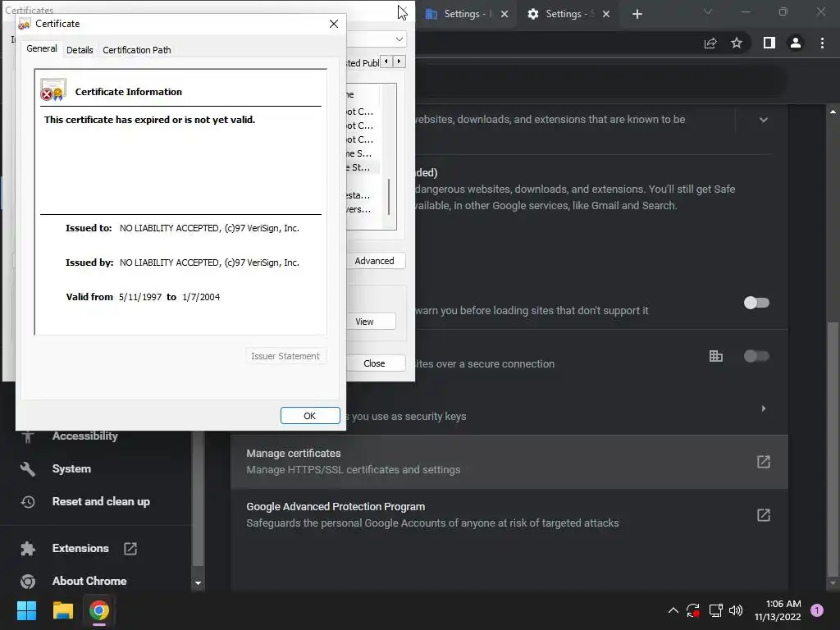This screenshot has width=840, height=630.
Task: Close the second Settings tab with gear icon
Action: click(606, 14)
